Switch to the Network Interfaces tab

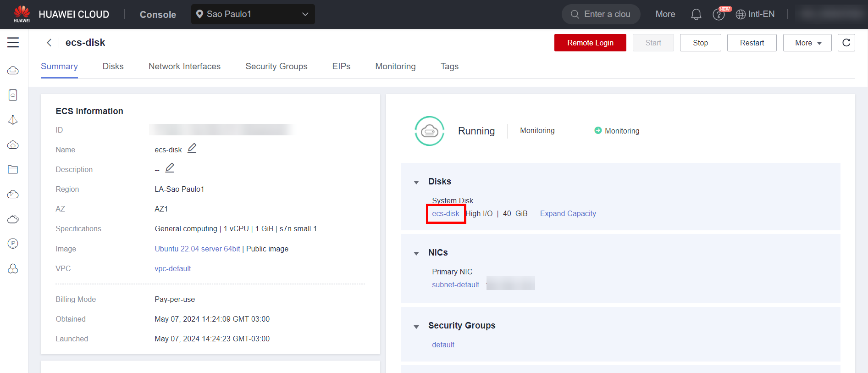184,67
